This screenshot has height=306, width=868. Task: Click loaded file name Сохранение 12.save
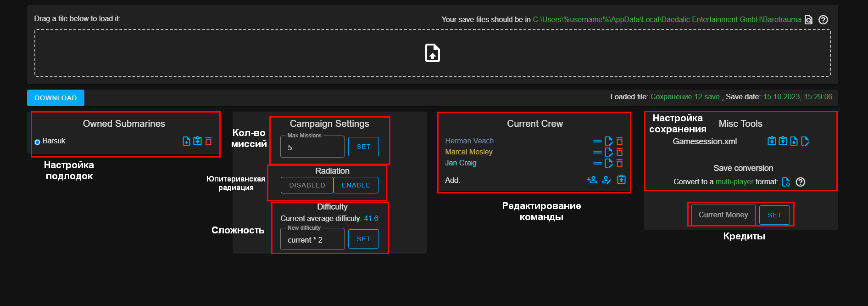[x=685, y=97]
